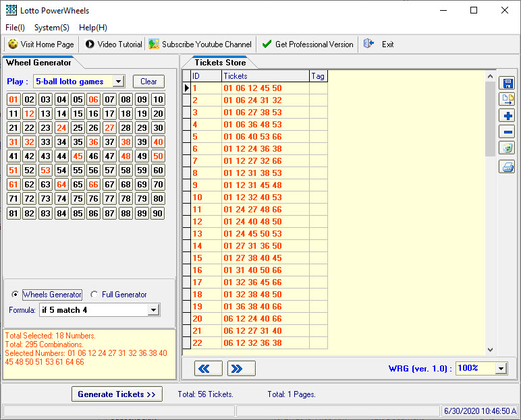Toggle number 90 ball in grid

coord(158,213)
